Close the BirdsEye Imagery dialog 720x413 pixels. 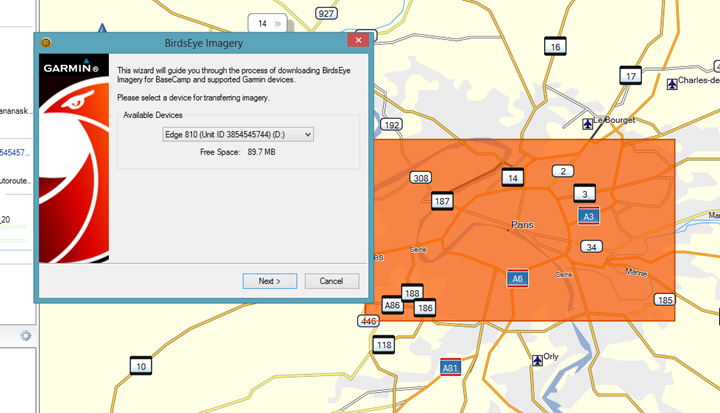pyautogui.click(x=358, y=40)
